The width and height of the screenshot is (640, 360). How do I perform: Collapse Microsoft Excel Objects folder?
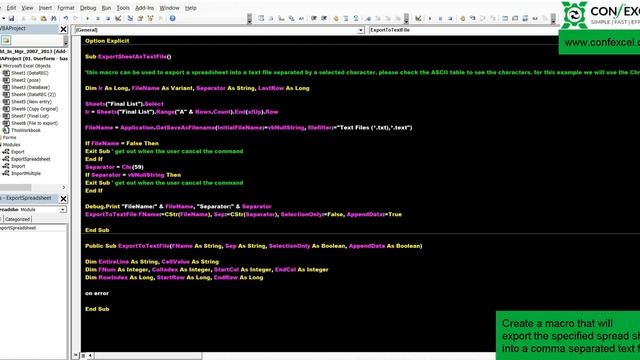26,66
